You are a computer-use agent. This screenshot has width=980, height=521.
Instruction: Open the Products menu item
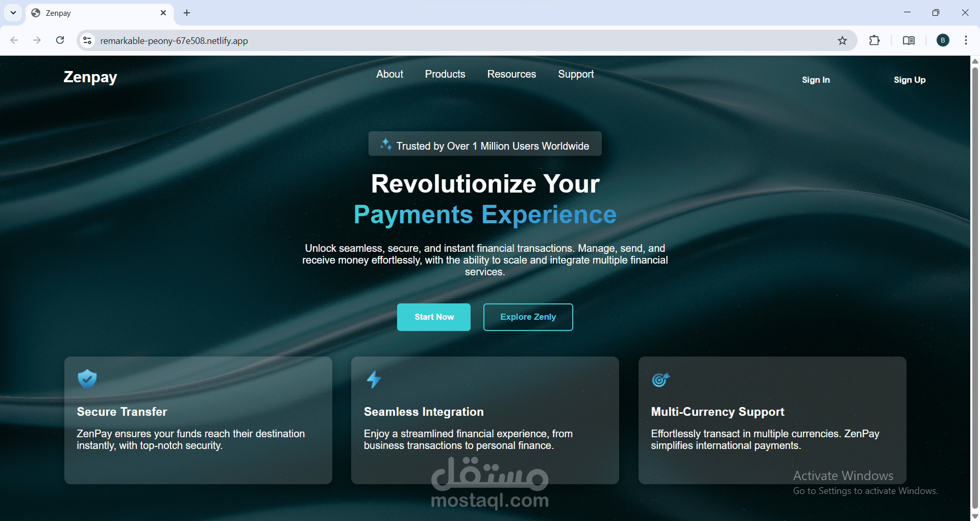tap(445, 74)
